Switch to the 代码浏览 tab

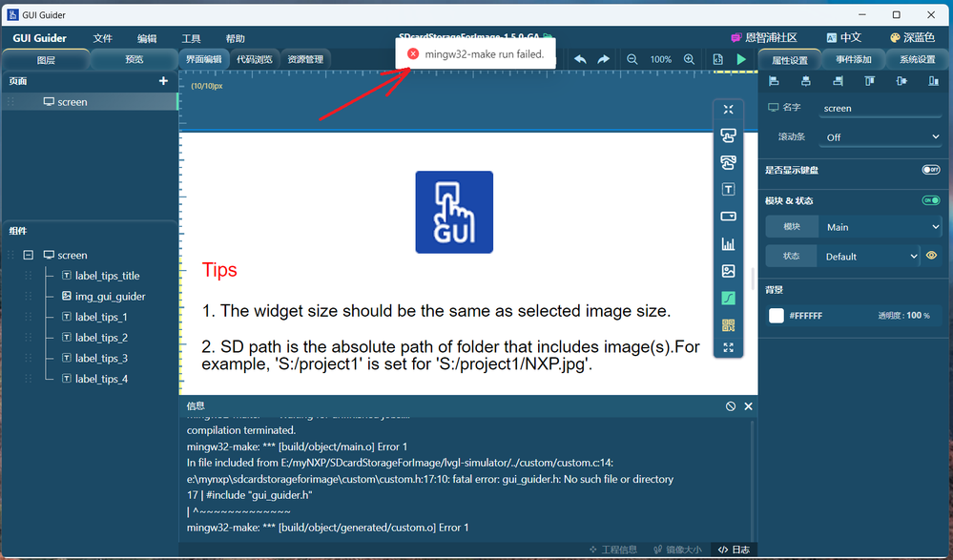pos(255,59)
